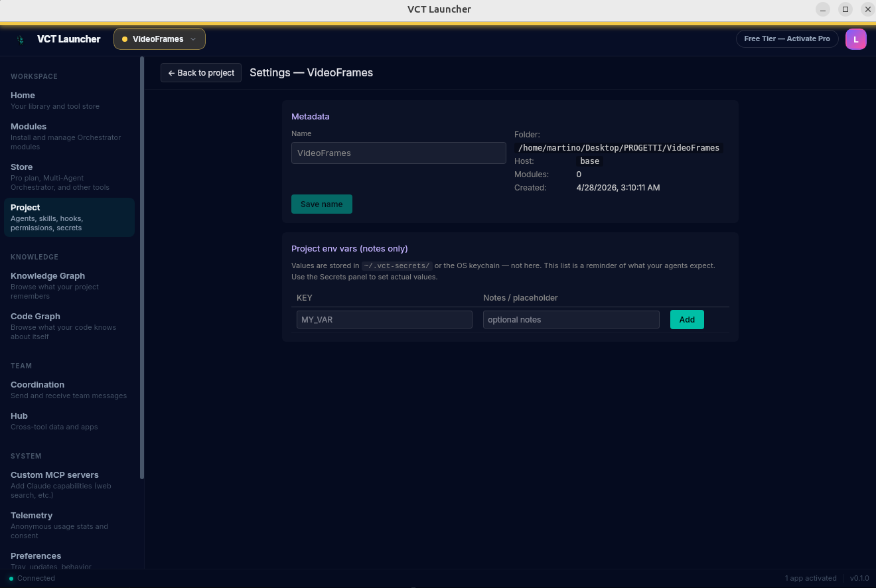876x588 pixels.
Task: Maximize the VCT Launcher window
Action: coord(845,9)
